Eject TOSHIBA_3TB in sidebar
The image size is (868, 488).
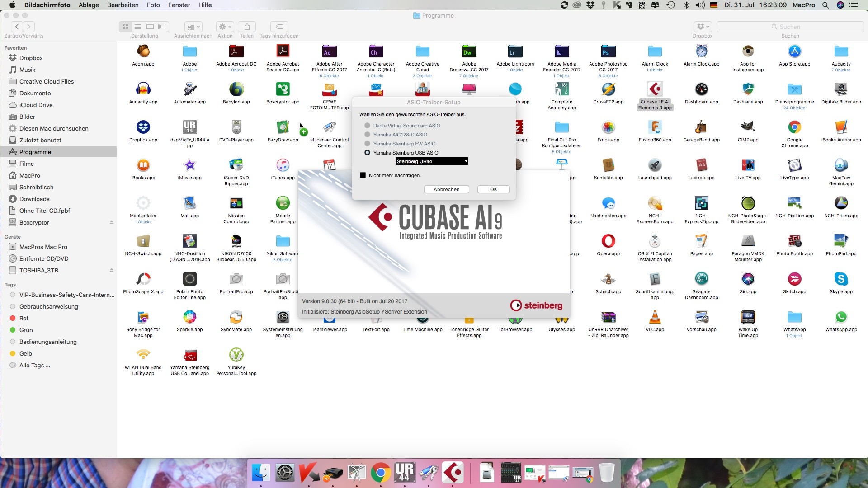pos(111,270)
